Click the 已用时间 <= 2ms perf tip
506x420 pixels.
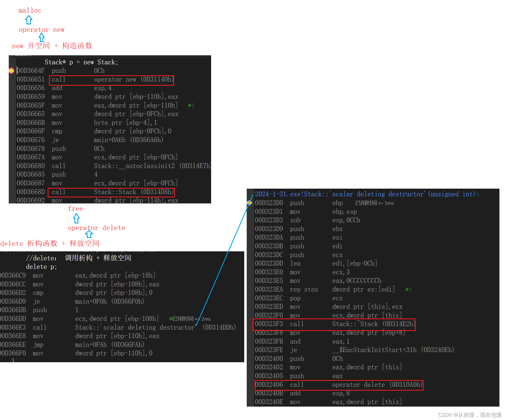(191, 319)
